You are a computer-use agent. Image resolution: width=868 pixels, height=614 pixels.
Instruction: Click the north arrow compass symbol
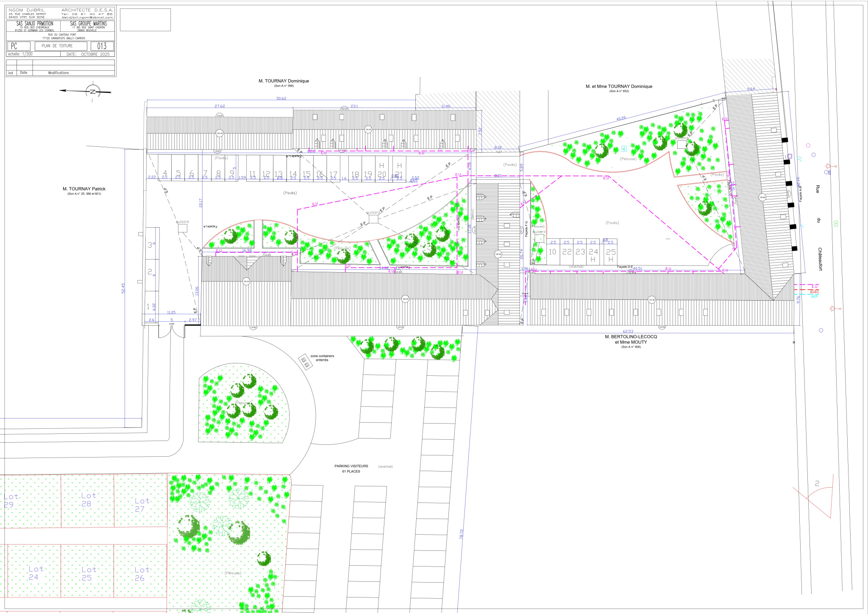[x=93, y=91]
